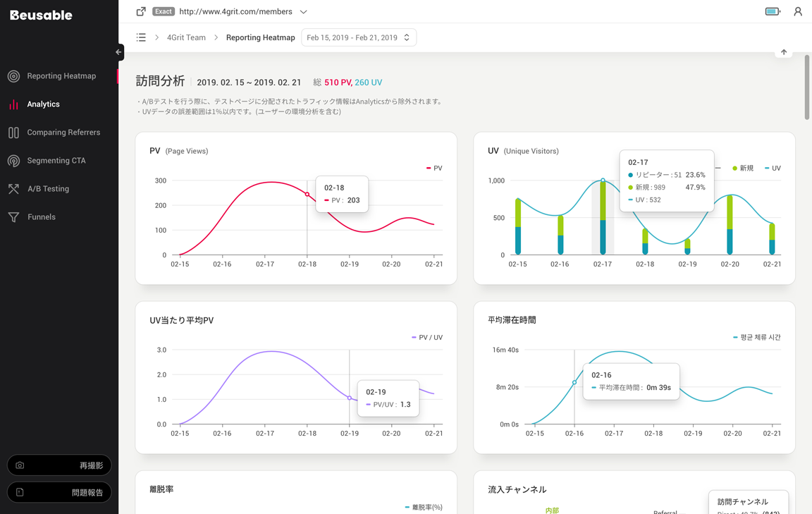Click the 02-21 bar in UV chart

click(772, 239)
